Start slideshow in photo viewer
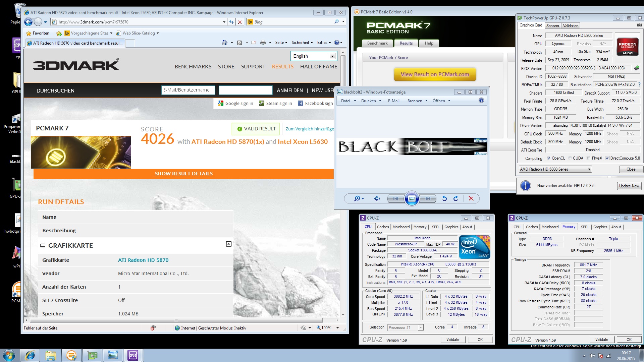 (412, 198)
